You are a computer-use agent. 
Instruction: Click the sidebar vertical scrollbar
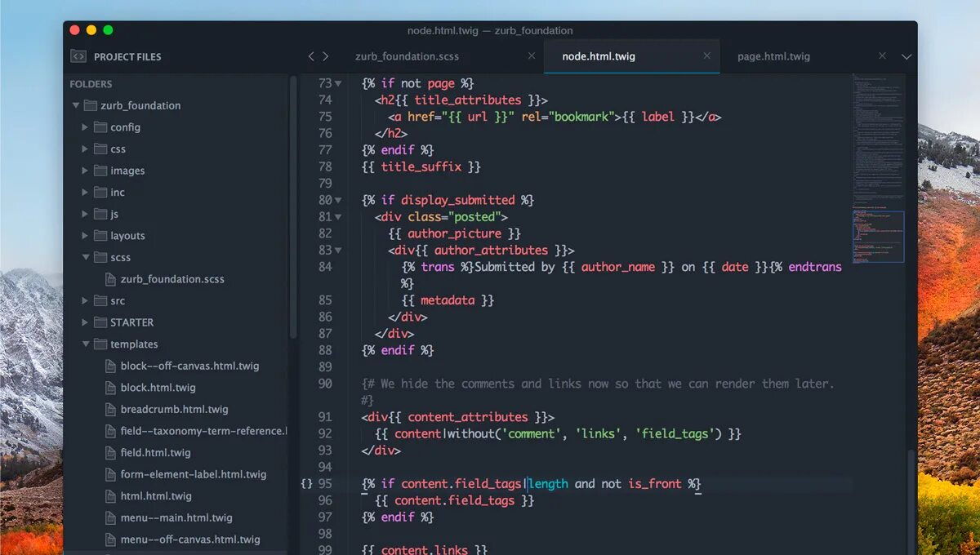click(x=293, y=207)
